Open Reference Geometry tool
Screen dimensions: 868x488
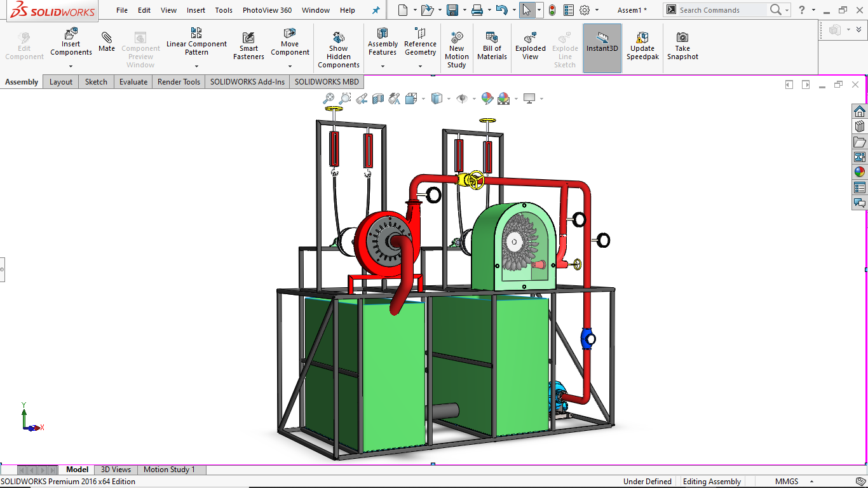(x=420, y=43)
